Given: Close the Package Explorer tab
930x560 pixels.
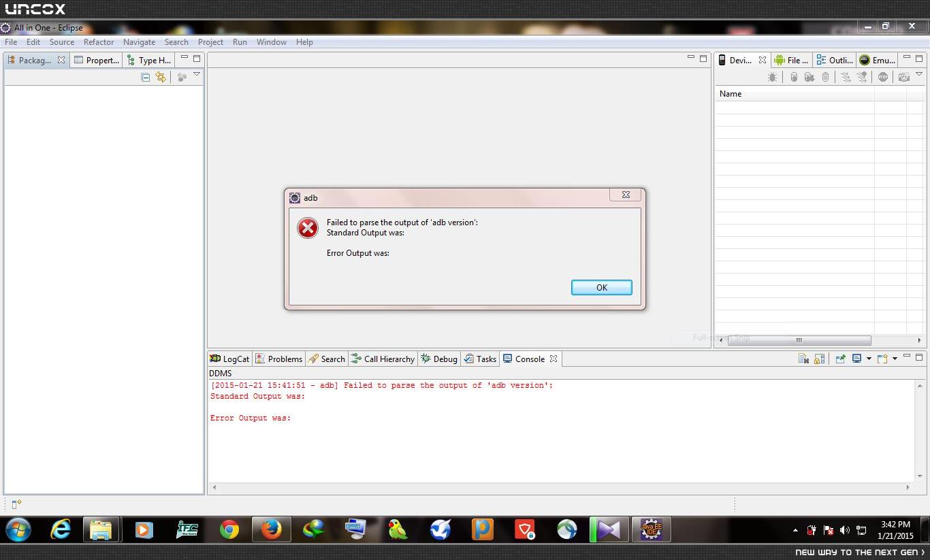Looking at the screenshot, I should click(x=61, y=60).
